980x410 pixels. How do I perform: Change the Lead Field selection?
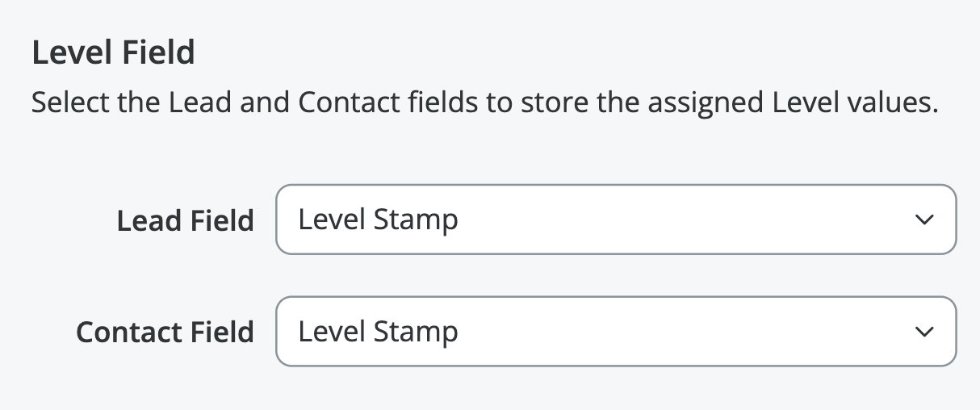(616, 220)
